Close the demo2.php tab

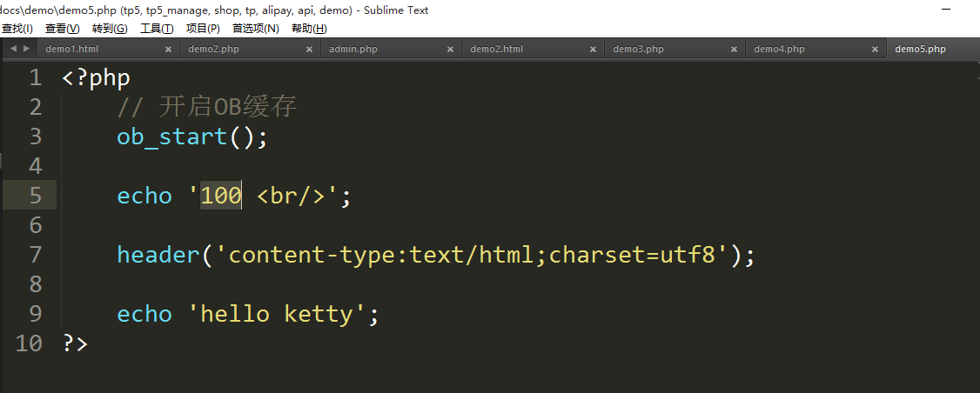tap(309, 50)
